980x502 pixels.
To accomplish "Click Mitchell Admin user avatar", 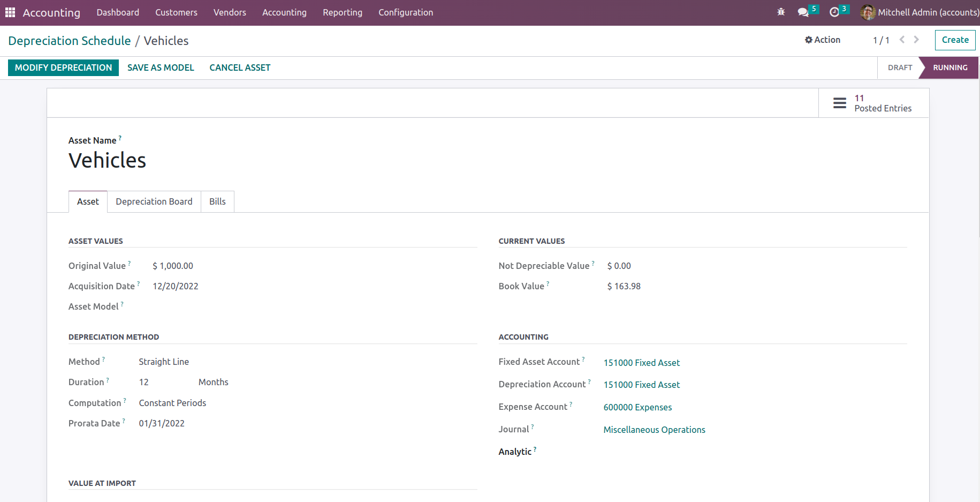I will click(x=868, y=12).
